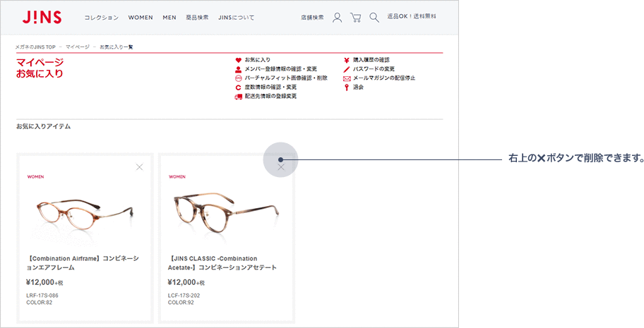
Task: Open the JINSについて menu
Action: (236, 18)
